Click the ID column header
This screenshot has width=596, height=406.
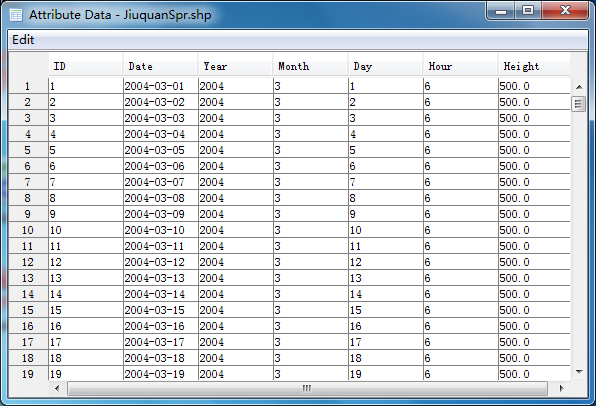pos(86,66)
